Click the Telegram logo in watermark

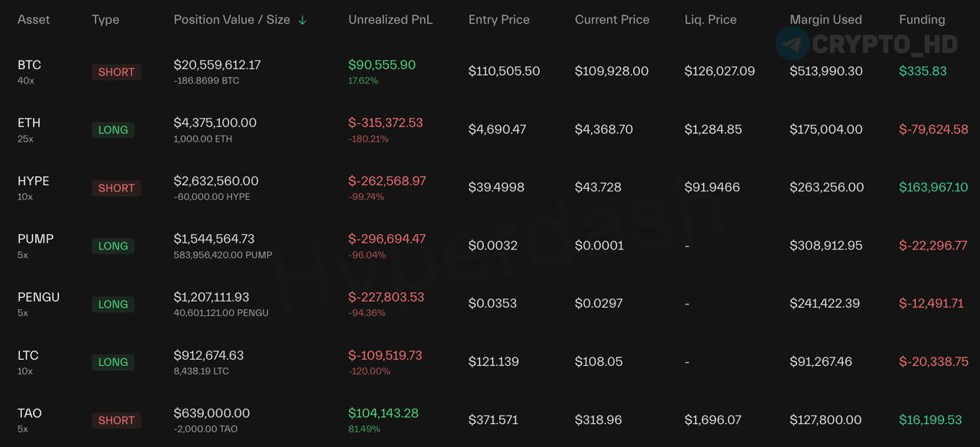tap(792, 44)
